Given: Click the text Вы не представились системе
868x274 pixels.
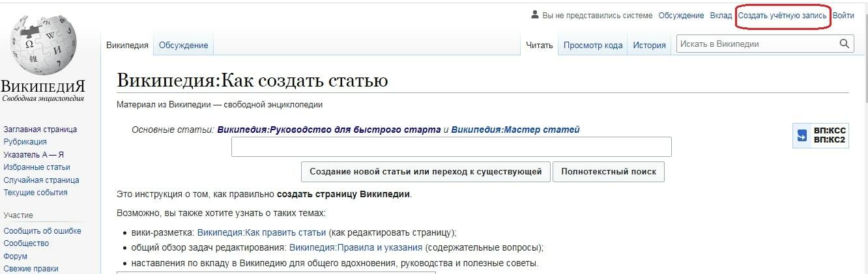Looking at the screenshot, I should tap(597, 16).
